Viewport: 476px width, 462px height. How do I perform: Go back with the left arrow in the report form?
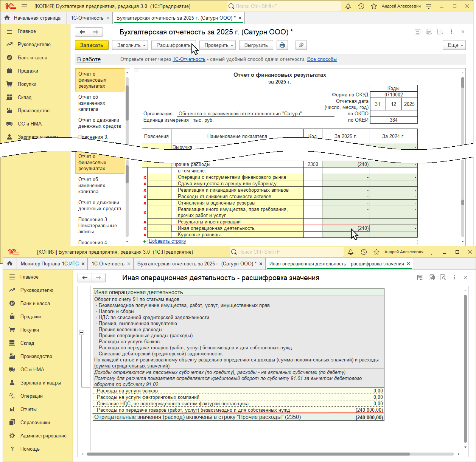tap(82, 32)
